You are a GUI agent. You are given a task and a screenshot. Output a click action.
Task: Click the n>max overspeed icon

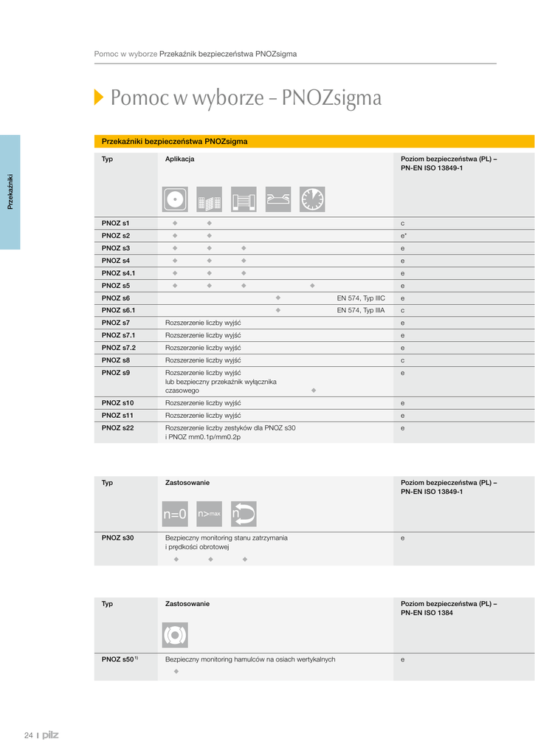210,513
